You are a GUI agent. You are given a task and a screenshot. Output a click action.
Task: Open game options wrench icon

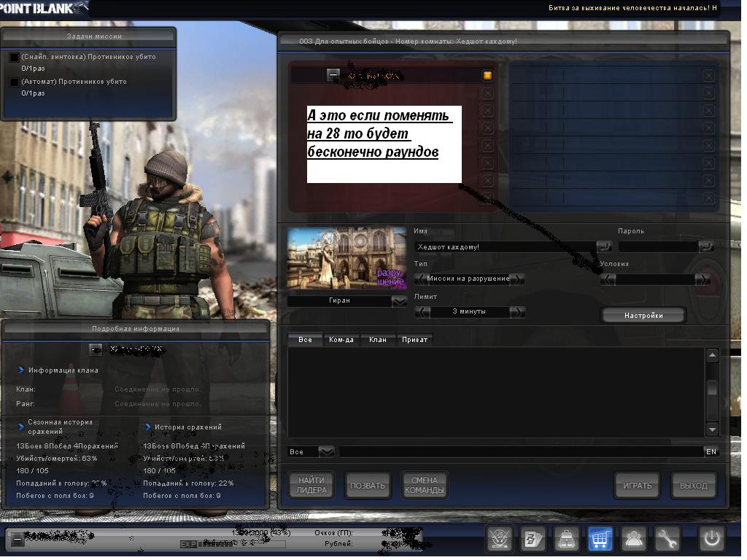point(667,539)
